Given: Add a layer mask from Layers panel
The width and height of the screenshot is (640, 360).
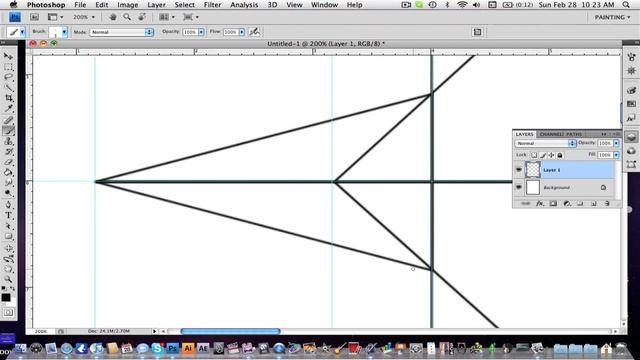Looking at the screenshot, I should click(x=553, y=203).
